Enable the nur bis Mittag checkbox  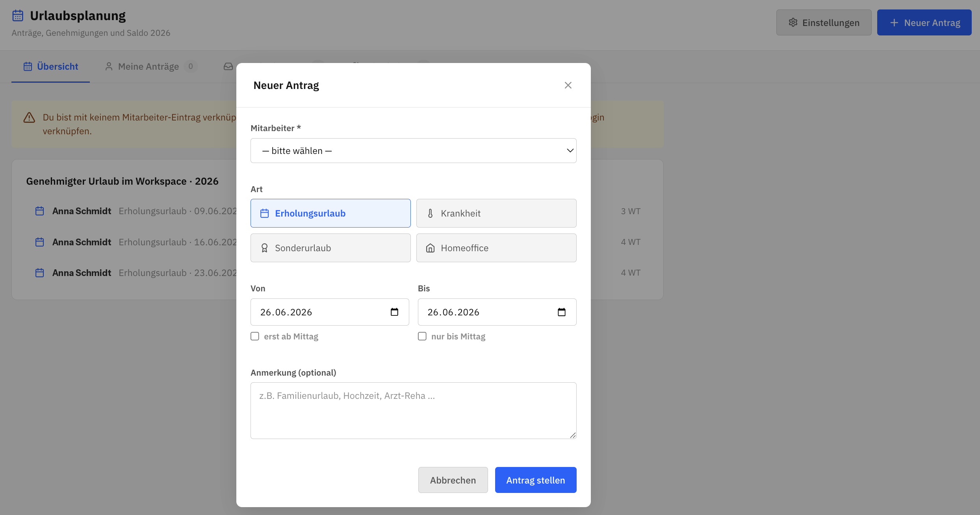(x=422, y=336)
